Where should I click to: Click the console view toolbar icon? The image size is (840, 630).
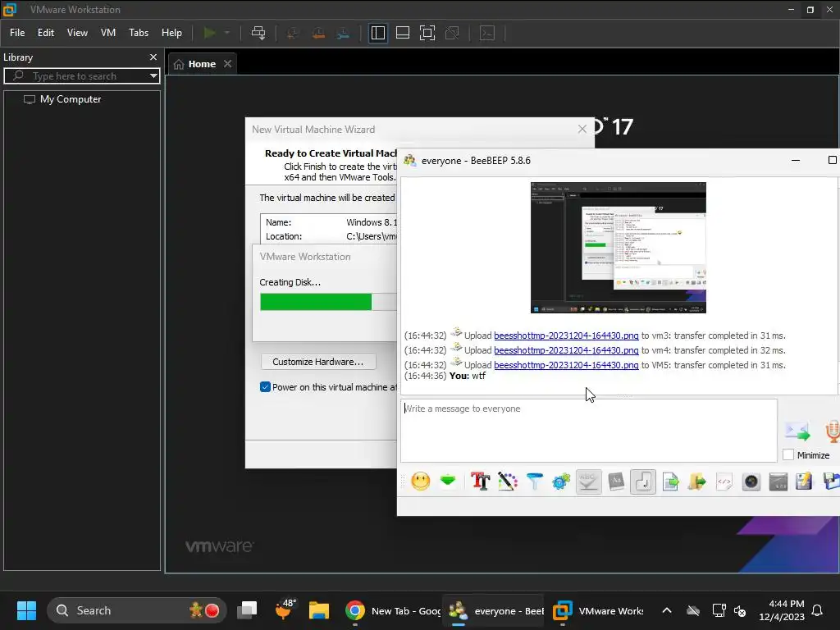[487, 33]
